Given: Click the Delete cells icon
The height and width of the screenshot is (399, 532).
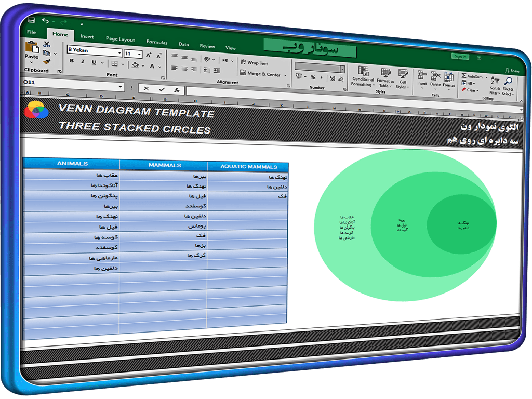Looking at the screenshot, I should (435, 76).
